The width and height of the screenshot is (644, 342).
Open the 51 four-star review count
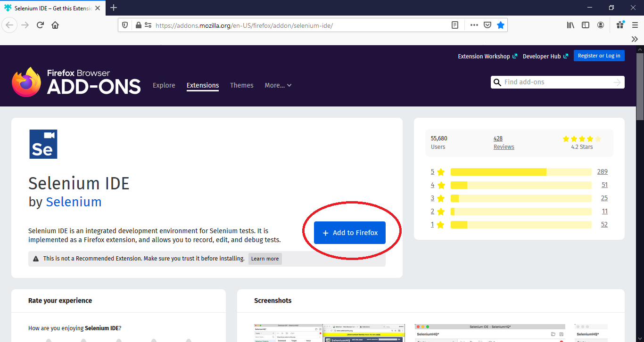[604, 185]
